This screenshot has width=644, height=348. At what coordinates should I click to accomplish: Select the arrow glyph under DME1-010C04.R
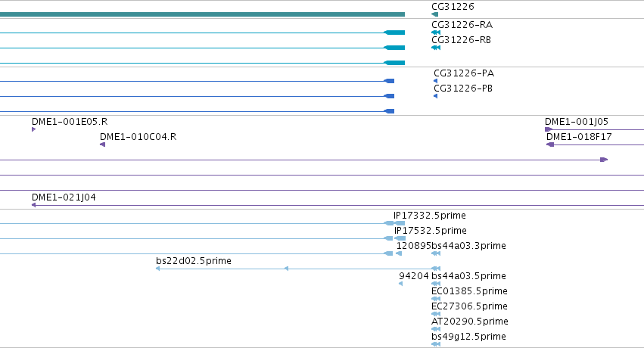pyautogui.click(x=103, y=144)
